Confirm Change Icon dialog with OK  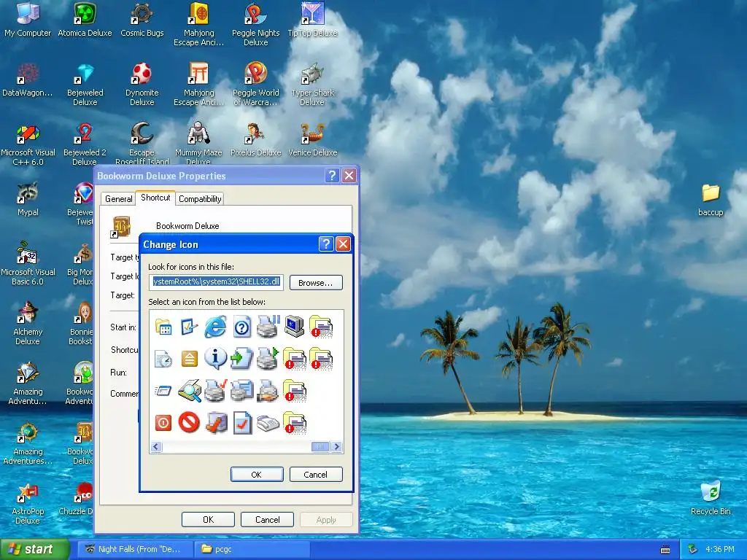pos(257,474)
